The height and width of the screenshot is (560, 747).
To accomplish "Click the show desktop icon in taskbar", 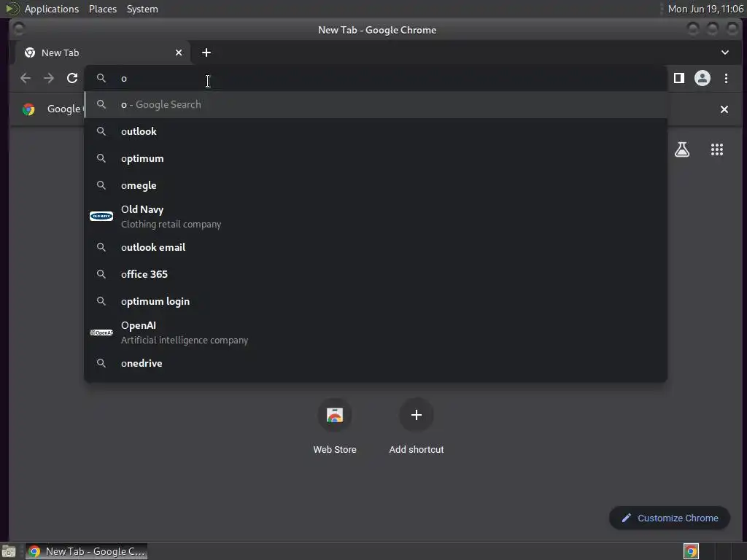I will [x=9, y=551].
